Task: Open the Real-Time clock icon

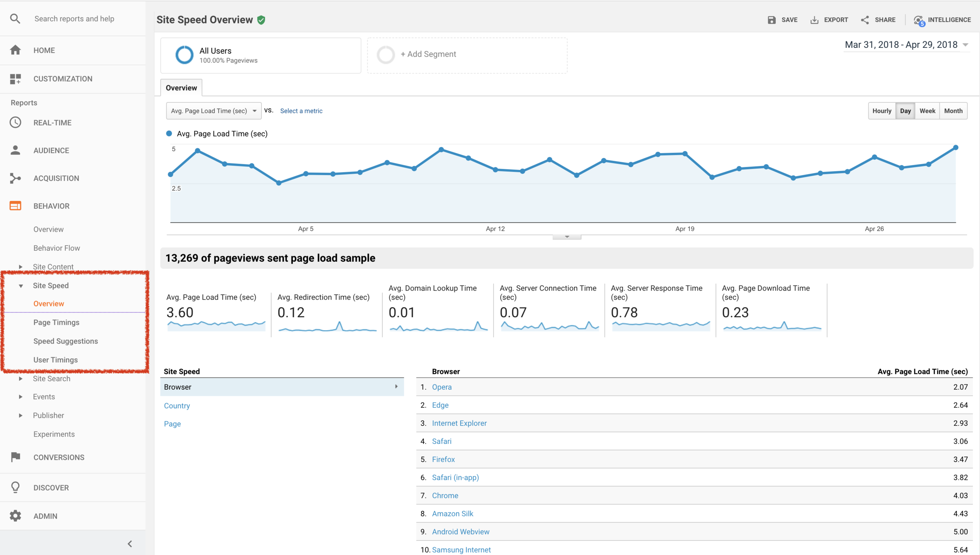Action: pos(15,123)
